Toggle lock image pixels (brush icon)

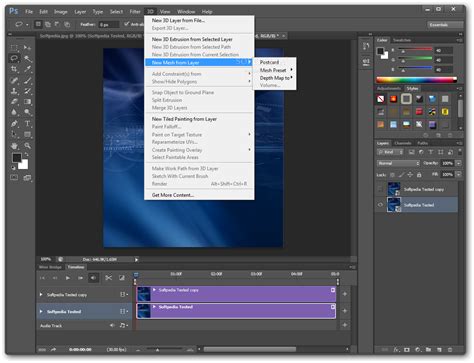click(401, 175)
